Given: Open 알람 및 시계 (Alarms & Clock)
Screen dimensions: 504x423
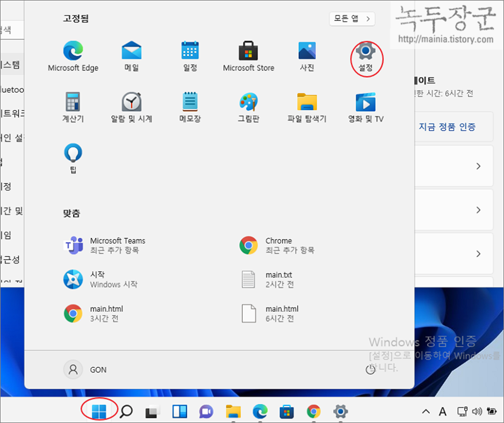Looking at the screenshot, I should pyautogui.click(x=131, y=108).
